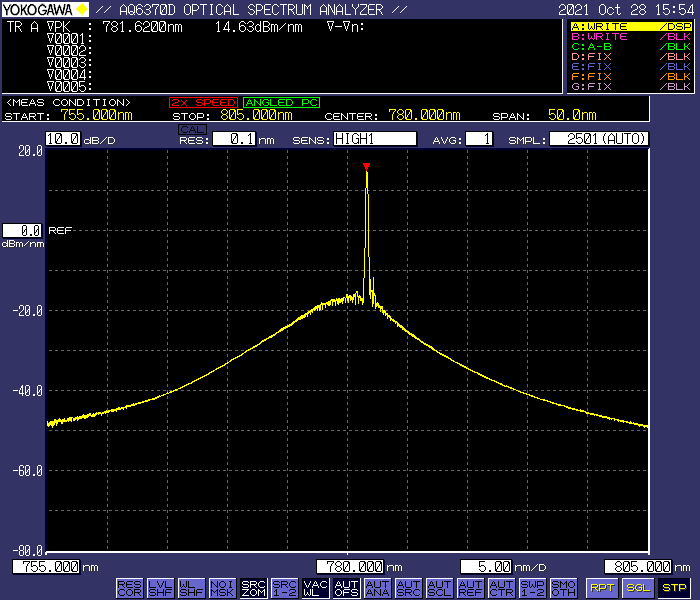Toggle the SMO OTH smoothing indicator
Screen dimensions: 700x600
(x=564, y=588)
